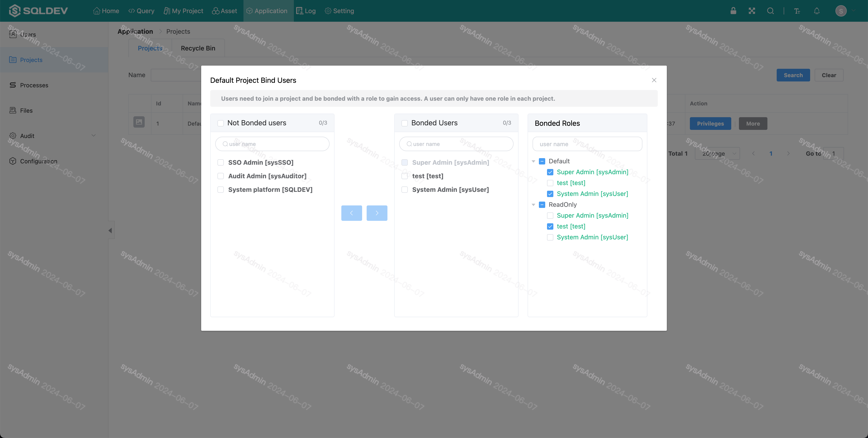Switch to the Recycle Bin tab
Screen dimensions: 868x438
point(198,48)
